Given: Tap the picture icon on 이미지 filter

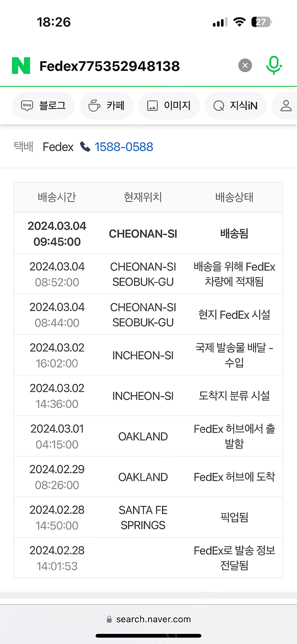Looking at the screenshot, I should click(x=152, y=105).
